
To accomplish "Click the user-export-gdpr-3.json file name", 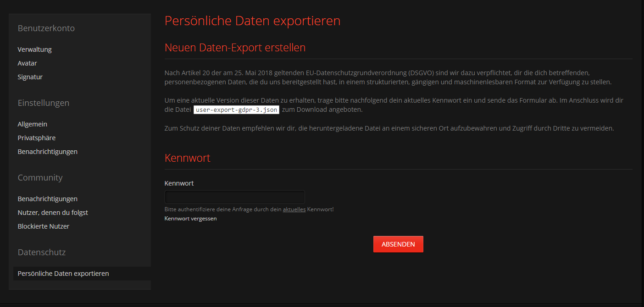I will tap(236, 110).
